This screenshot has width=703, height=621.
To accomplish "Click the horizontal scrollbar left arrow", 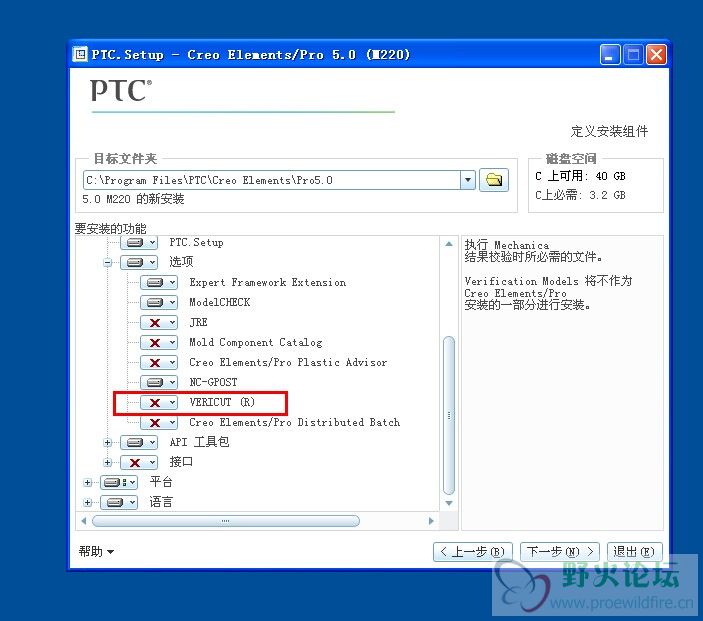I will click(84, 521).
